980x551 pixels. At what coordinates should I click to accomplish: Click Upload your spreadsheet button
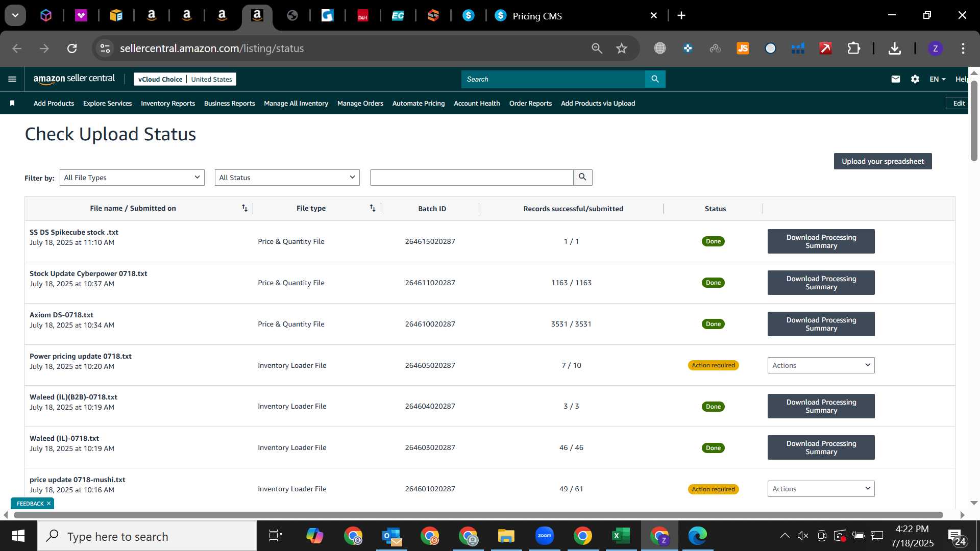click(883, 161)
